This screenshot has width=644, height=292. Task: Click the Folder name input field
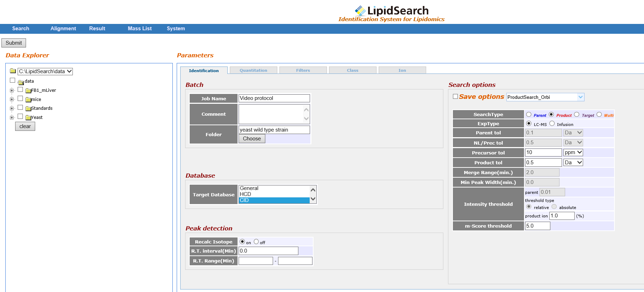point(274,130)
